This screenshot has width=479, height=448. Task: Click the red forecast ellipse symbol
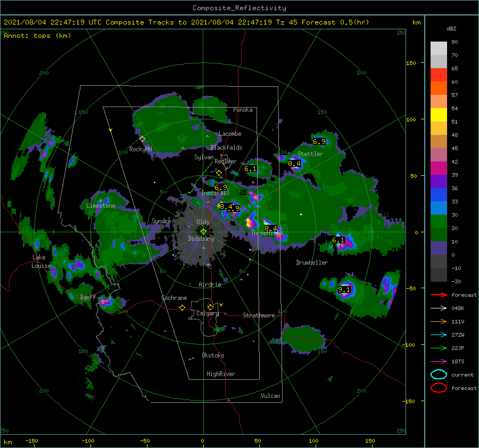[x=439, y=388]
